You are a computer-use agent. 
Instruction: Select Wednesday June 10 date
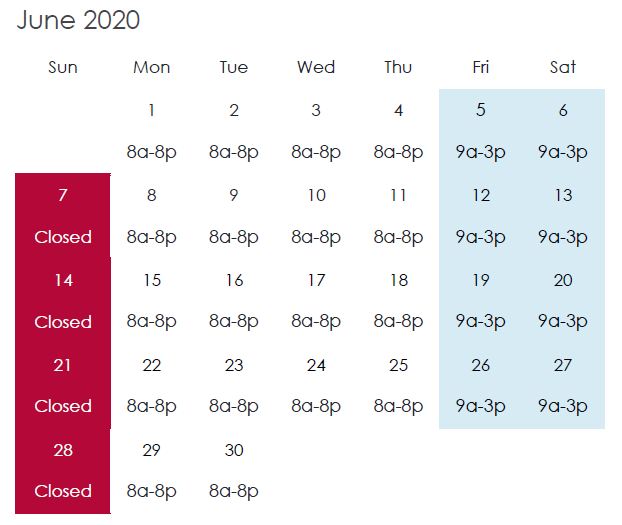point(317,195)
